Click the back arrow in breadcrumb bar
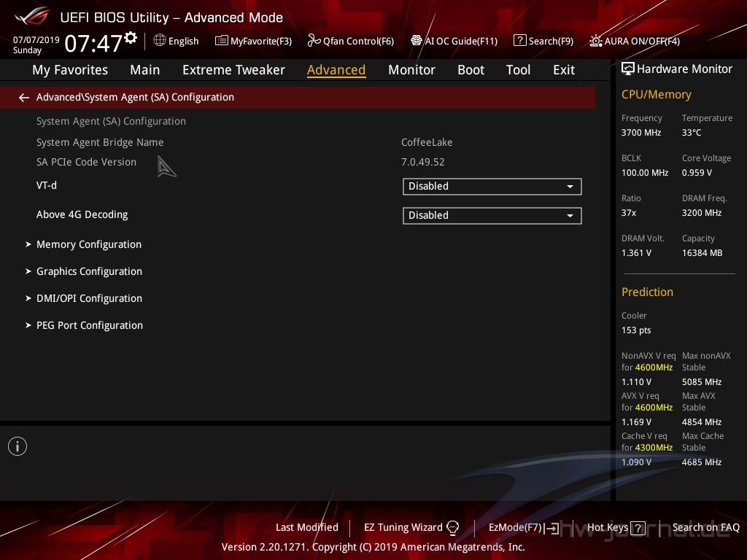This screenshot has height=560, width=747. 24,98
